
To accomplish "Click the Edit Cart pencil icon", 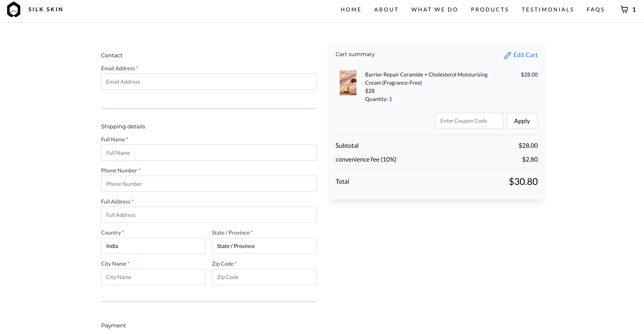I will coord(507,55).
